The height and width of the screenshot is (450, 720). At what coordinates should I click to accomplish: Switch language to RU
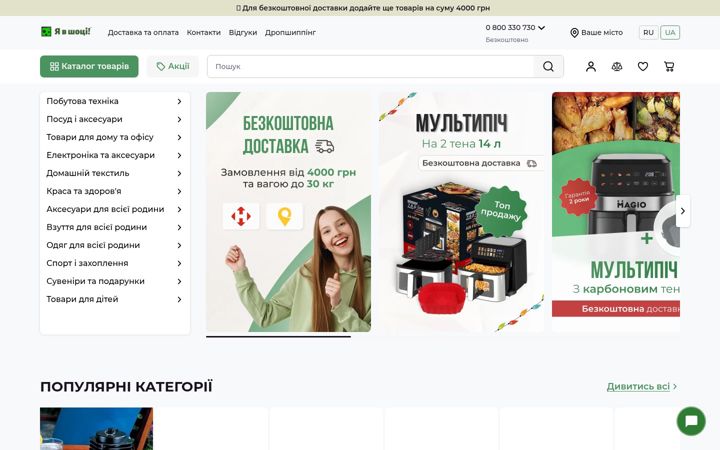648,33
